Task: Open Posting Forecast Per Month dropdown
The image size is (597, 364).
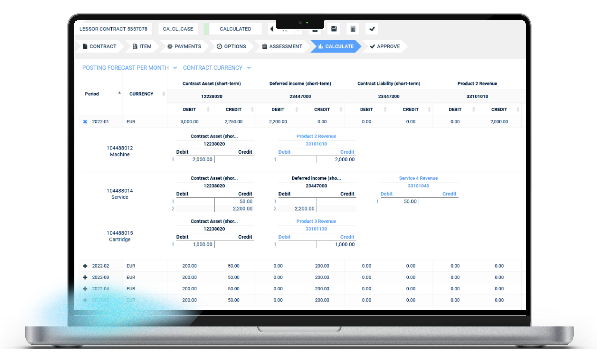Action: click(130, 68)
